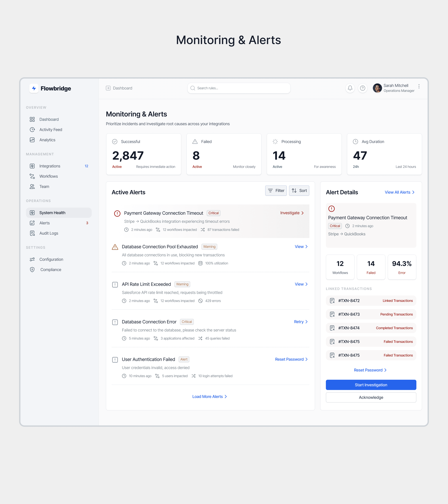This screenshot has width=448, height=504.
Task: Click the critical alert icon in Alert Details
Action: (331, 209)
